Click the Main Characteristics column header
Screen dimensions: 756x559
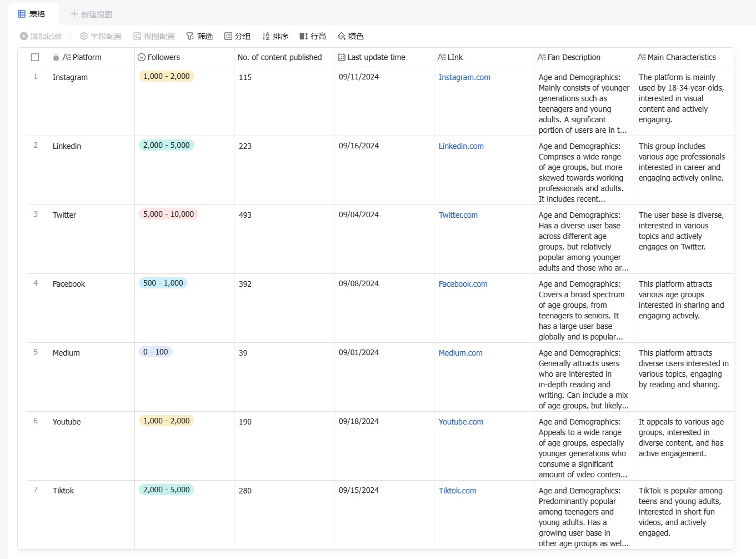tap(684, 57)
